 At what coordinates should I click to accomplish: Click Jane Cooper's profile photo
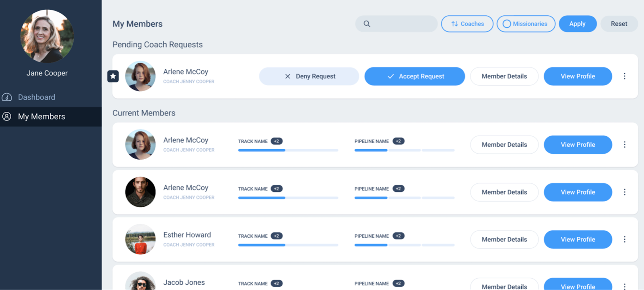pos(47,36)
